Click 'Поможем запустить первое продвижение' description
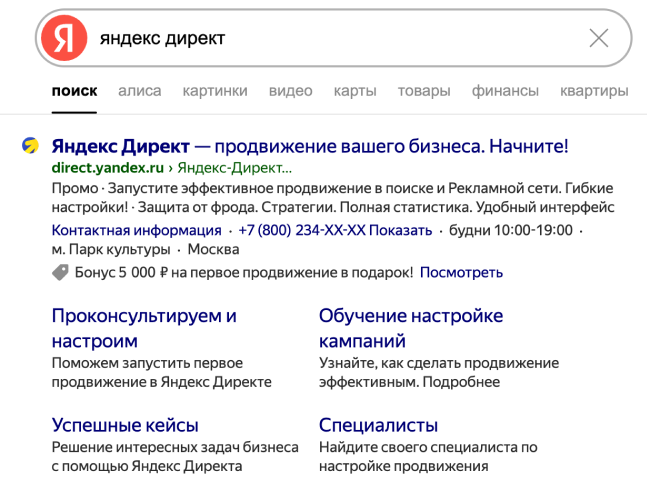647x500 pixels. coord(161,373)
